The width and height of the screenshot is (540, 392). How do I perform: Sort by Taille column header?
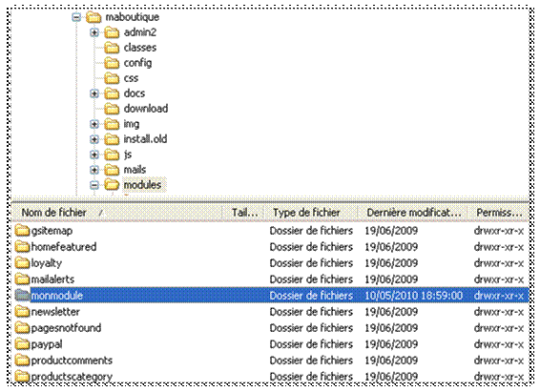(x=243, y=213)
